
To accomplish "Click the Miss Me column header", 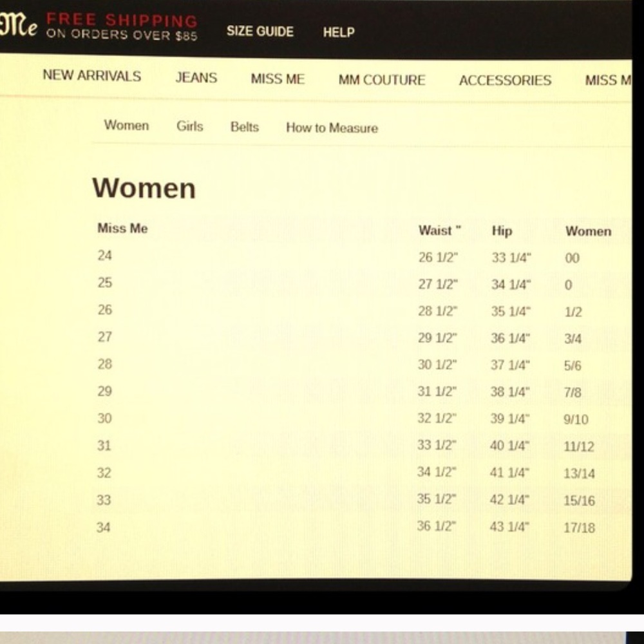I will coord(122,229).
